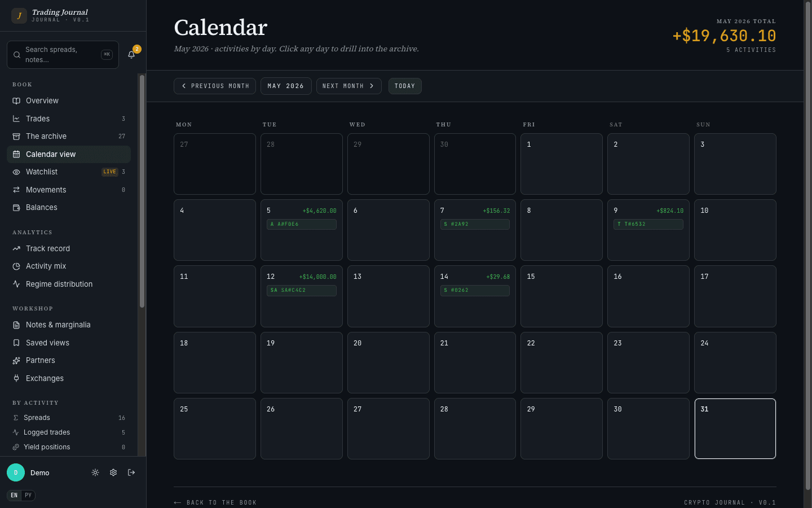This screenshot has width=812, height=508.
Task: Open Balances wallet icon
Action: coord(16,208)
